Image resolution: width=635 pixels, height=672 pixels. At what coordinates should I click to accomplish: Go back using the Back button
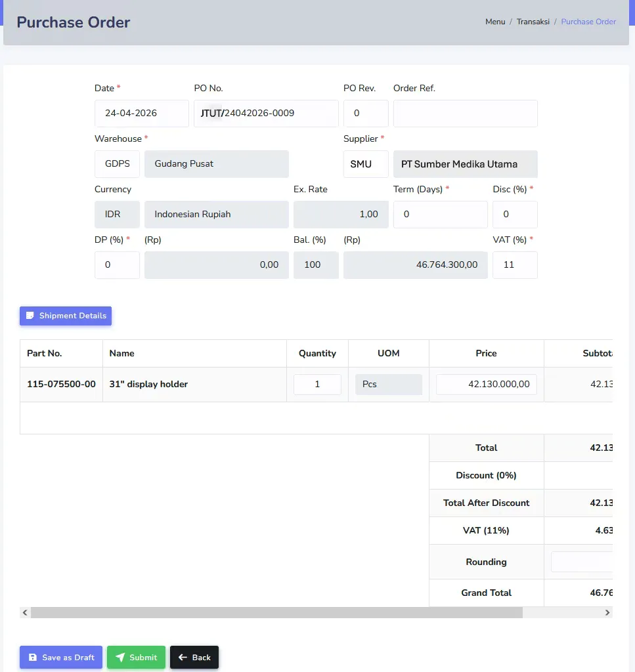(194, 658)
